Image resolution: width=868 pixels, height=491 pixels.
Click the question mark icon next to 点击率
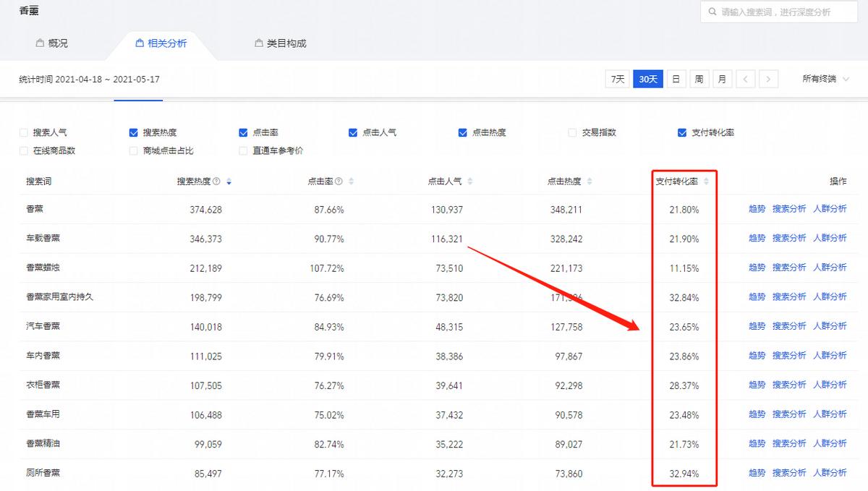(x=339, y=182)
